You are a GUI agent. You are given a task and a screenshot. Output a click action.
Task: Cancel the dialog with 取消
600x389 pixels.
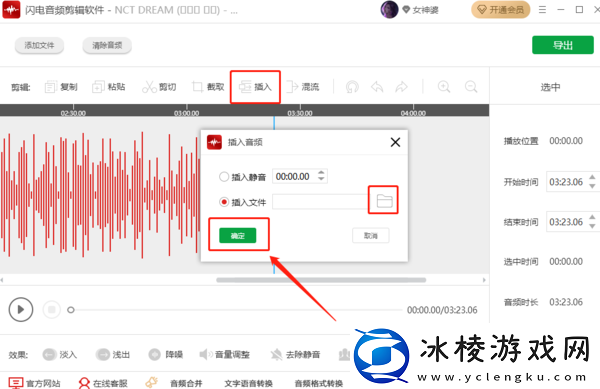pos(370,236)
